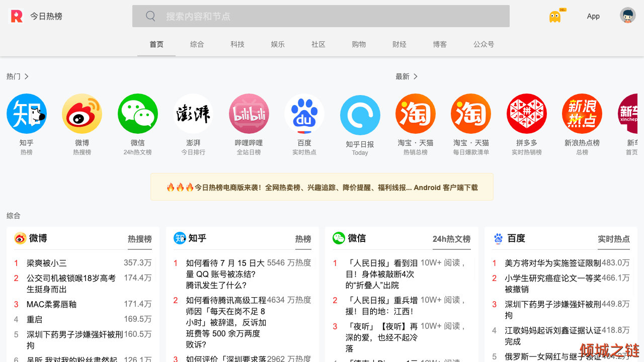Switch to the 综合 tab
The width and height of the screenshot is (644, 362).
[197, 44]
